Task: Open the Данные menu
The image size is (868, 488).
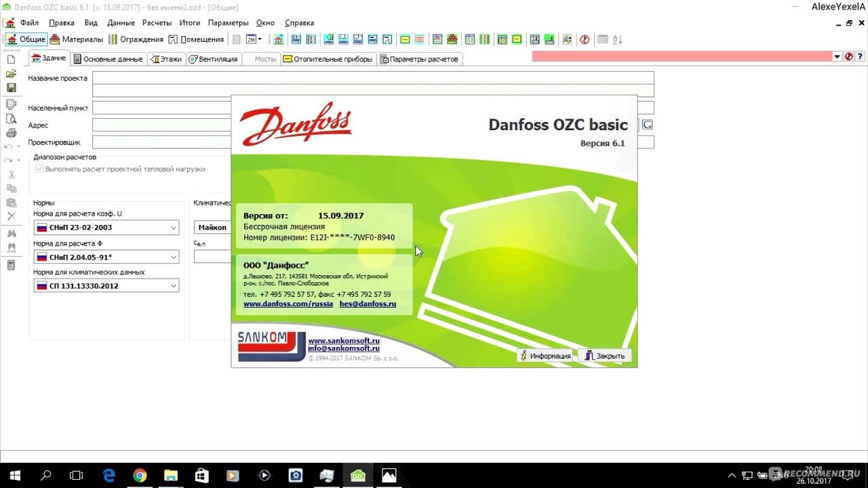Action: pyautogui.click(x=121, y=22)
